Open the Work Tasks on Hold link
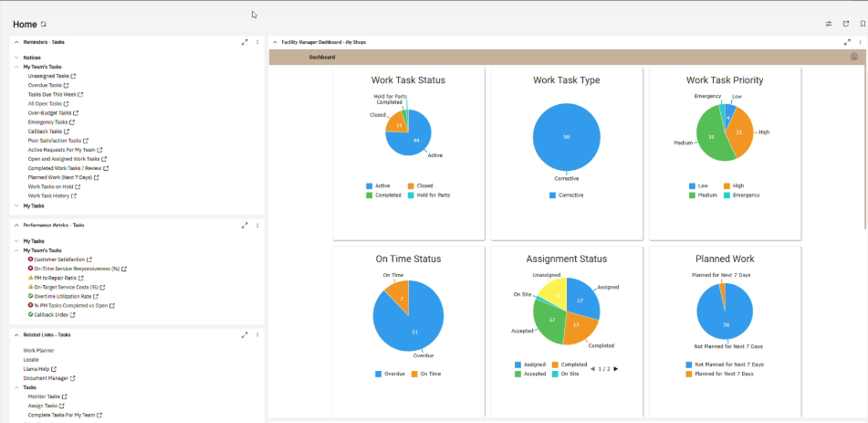868x423 pixels. point(51,186)
